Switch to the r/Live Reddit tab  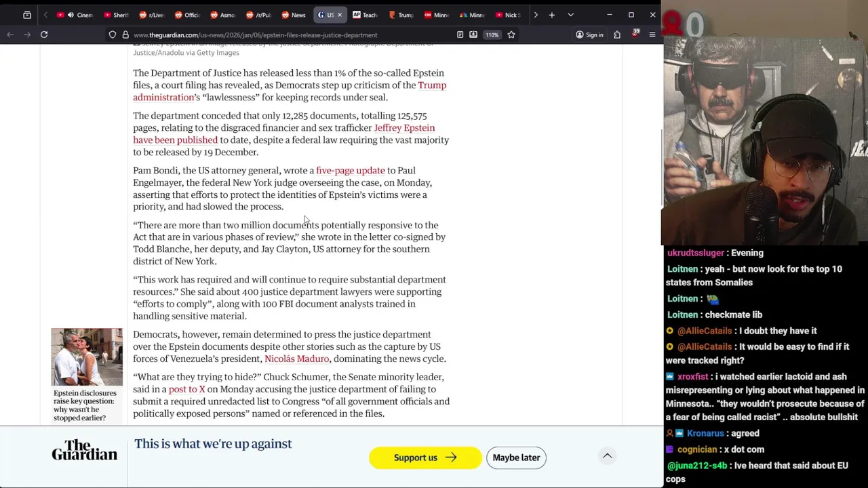(151, 15)
